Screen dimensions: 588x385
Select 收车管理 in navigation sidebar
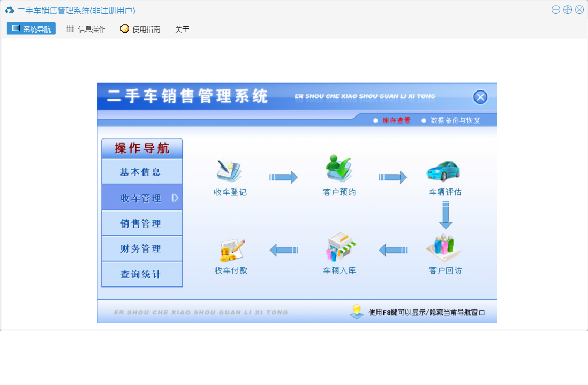click(x=142, y=198)
